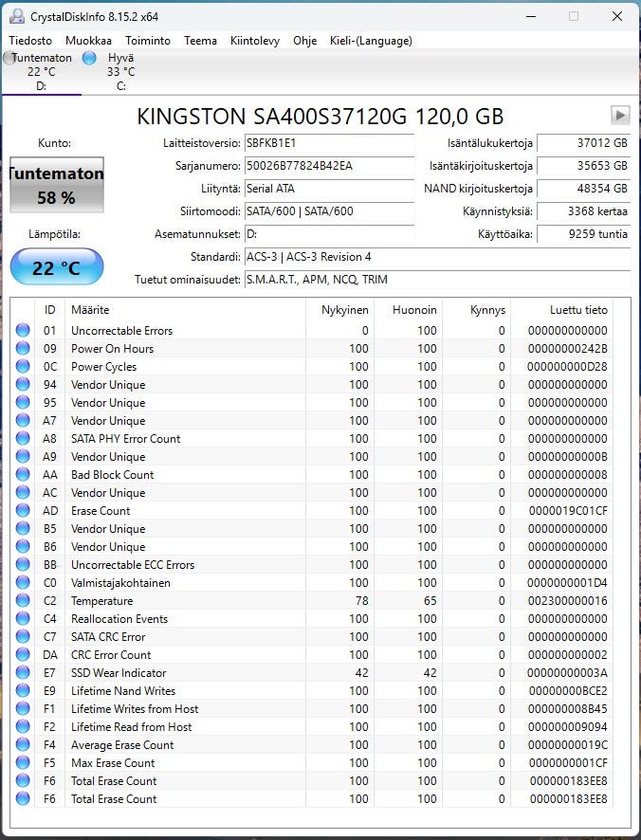Click the Huonoin column header
The height and width of the screenshot is (840, 641).
coord(408,310)
